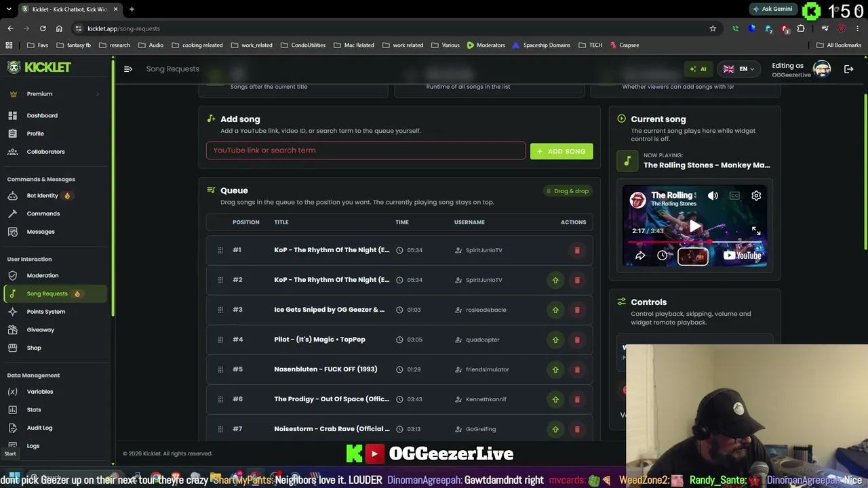Mute the YouTube player volume
Screen dimensions: 868x488
pos(713,196)
